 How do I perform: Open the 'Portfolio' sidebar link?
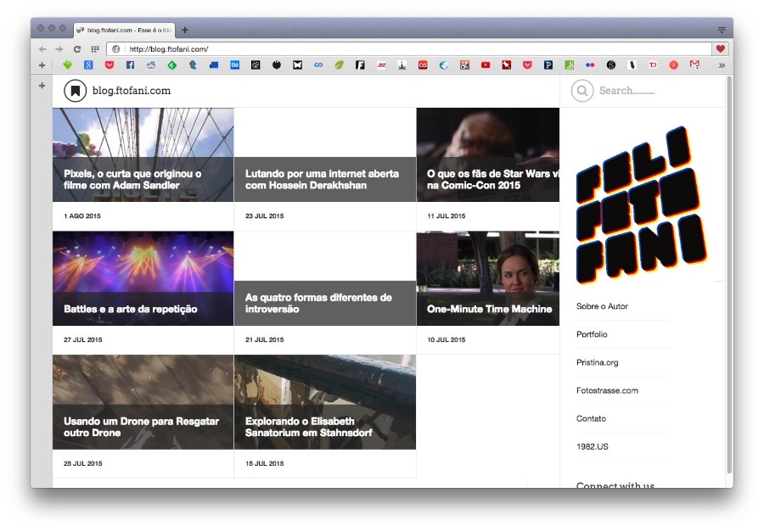592,334
